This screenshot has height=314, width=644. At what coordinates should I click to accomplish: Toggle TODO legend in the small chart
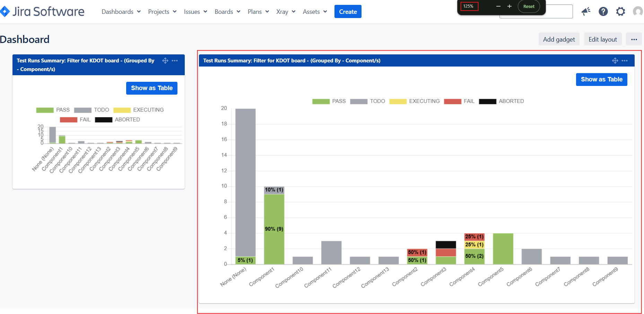click(x=92, y=110)
